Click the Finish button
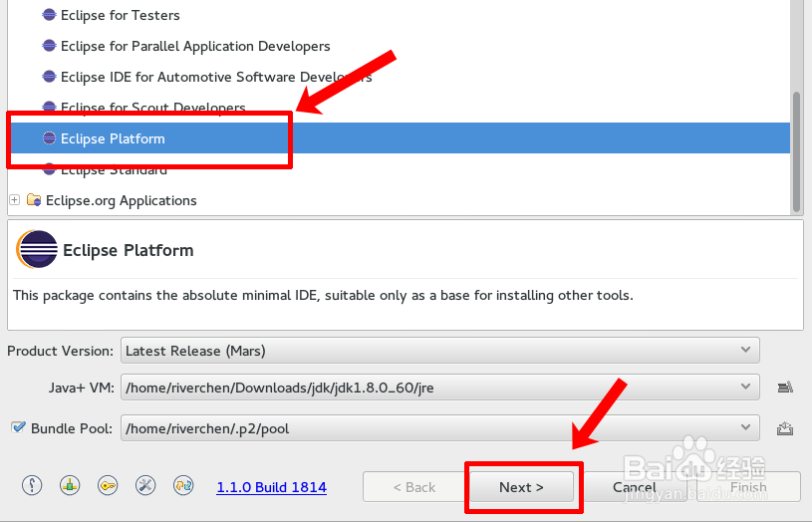Image resolution: width=812 pixels, height=522 pixels. (x=748, y=487)
